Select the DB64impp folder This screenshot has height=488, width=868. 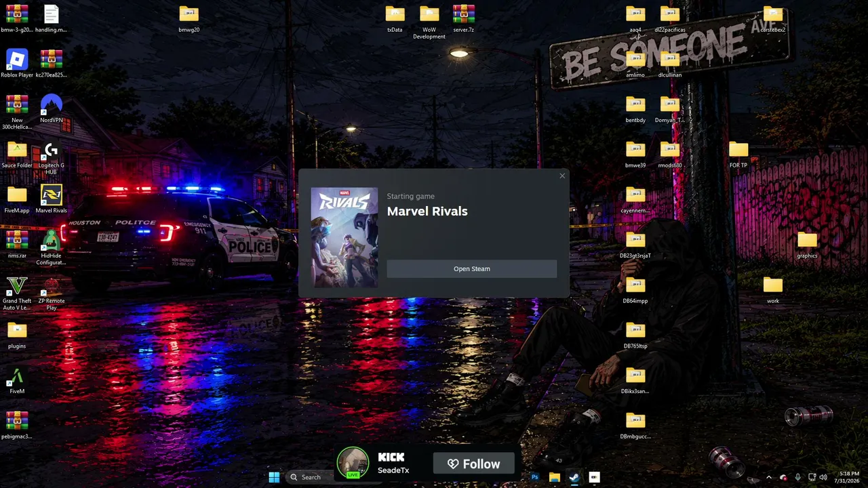635,290
